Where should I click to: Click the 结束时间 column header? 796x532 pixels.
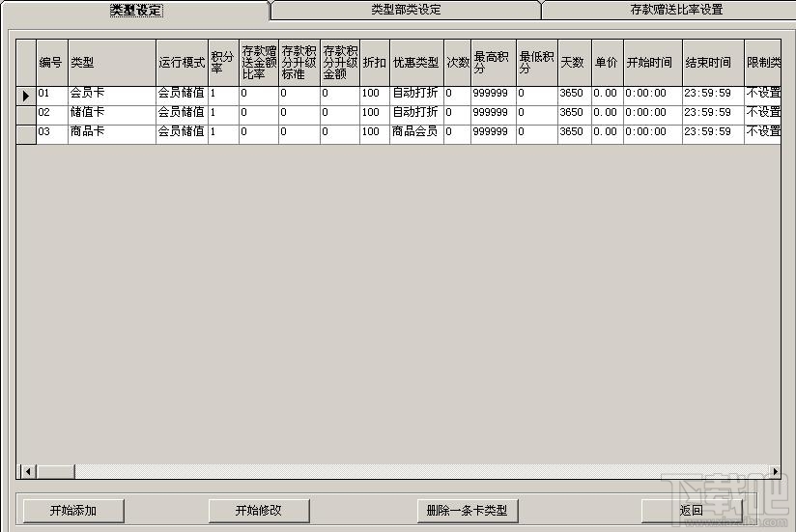[x=713, y=63]
